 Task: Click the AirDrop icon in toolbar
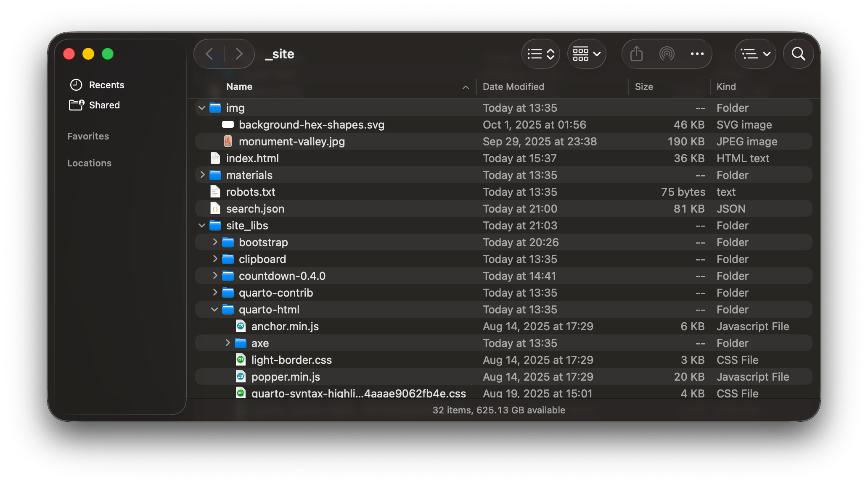667,54
